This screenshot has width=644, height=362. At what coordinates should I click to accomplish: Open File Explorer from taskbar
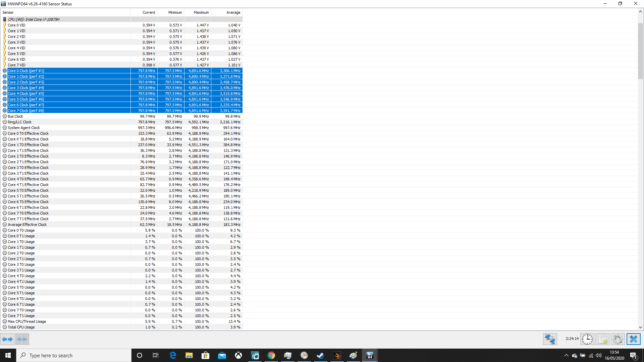[189, 355]
